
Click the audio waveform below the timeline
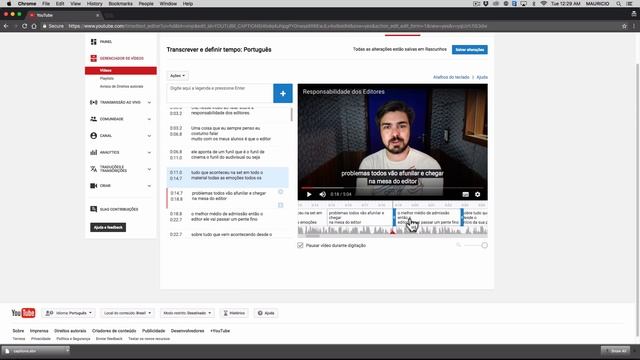(392, 231)
